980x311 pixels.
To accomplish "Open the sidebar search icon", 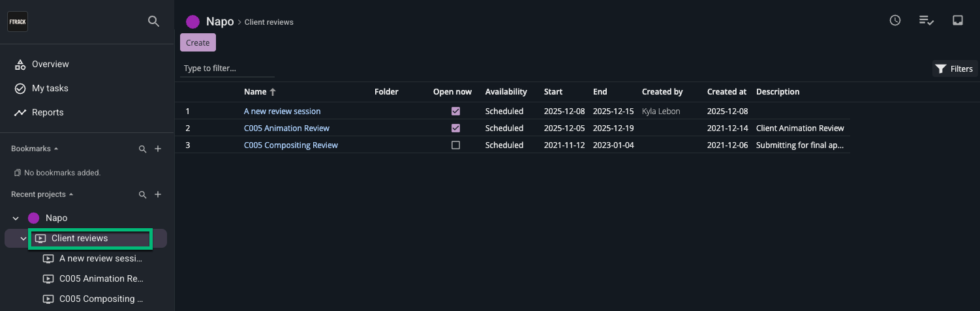I will pyautogui.click(x=153, y=22).
